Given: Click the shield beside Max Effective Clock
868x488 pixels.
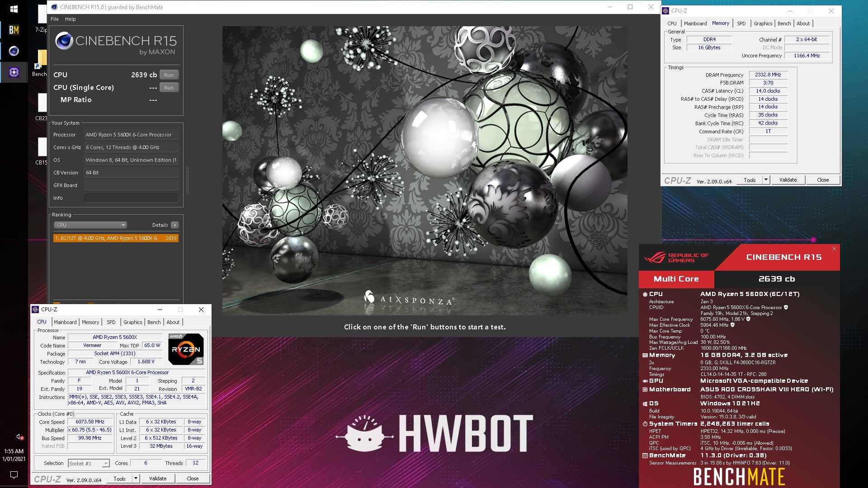Looking at the screenshot, I should 732,325.
